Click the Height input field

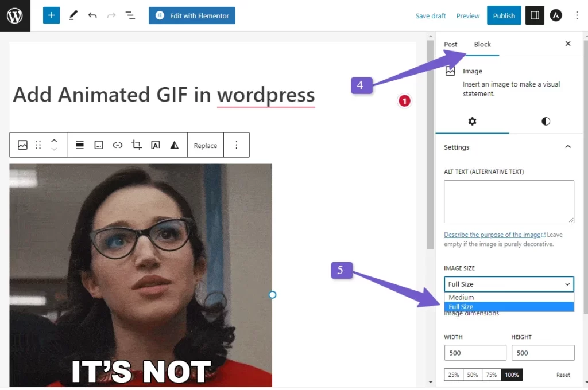tap(543, 353)
